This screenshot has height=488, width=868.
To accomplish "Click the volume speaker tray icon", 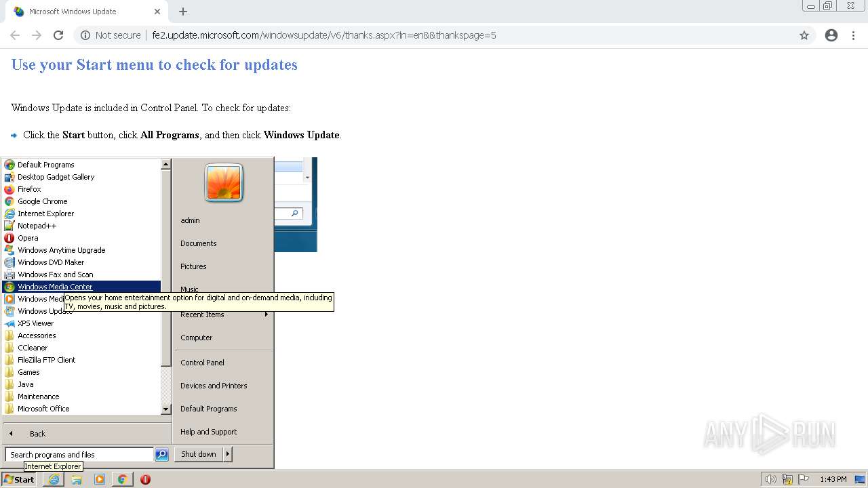I will click(770, 479).
